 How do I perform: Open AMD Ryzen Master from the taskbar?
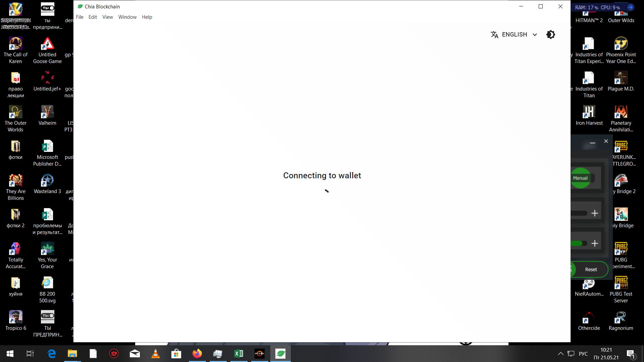point(260,354)
